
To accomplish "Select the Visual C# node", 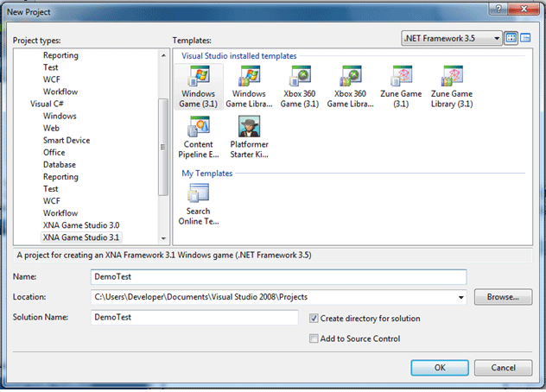I will tap(47, 104).
